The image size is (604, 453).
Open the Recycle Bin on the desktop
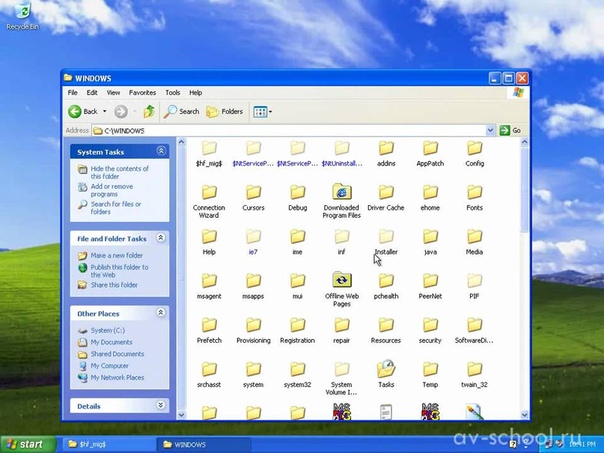click(x=23, y=16)
